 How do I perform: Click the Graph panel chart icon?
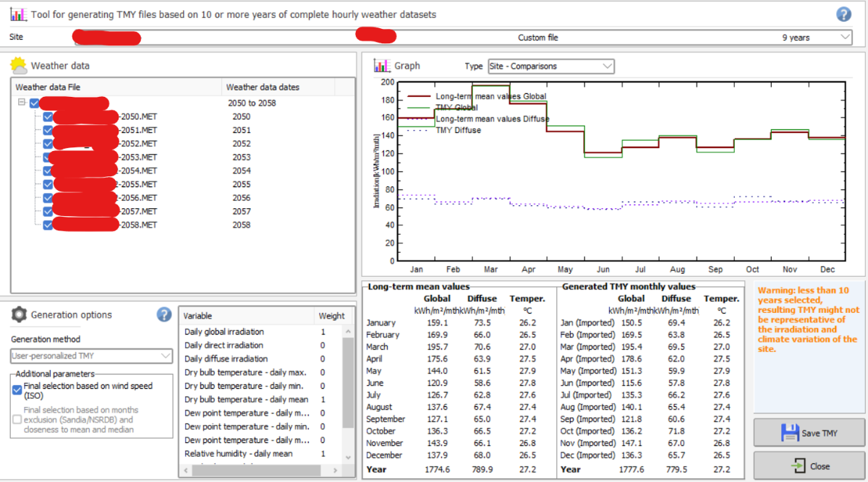point(382,66)
